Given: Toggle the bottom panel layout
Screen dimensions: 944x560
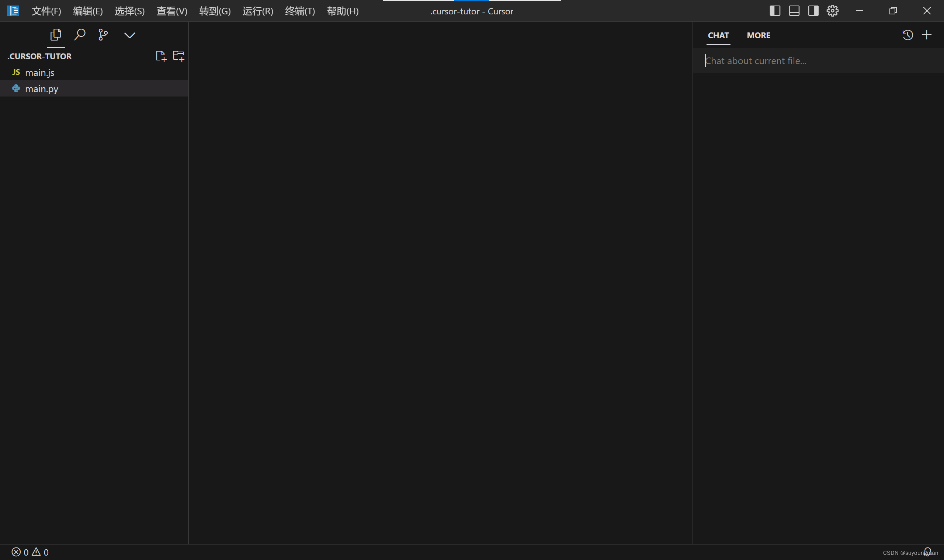Looking at the screenshot, I should point(794,11).
